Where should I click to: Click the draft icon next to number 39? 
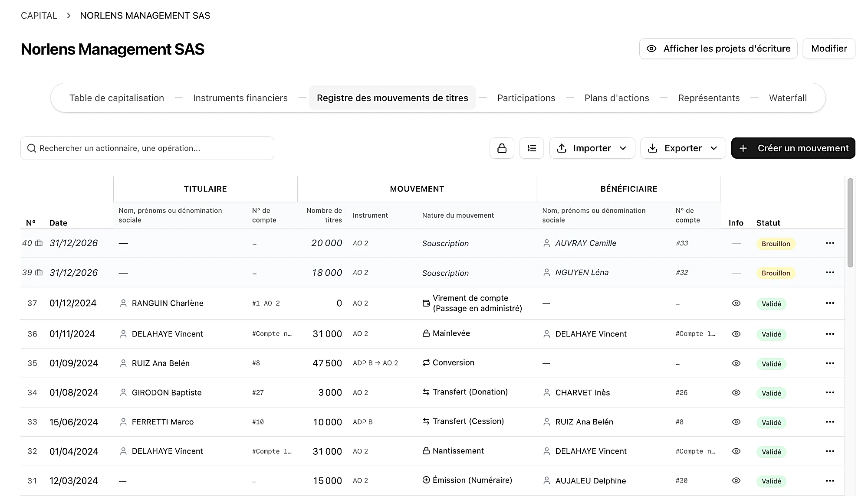coord(39,272)
